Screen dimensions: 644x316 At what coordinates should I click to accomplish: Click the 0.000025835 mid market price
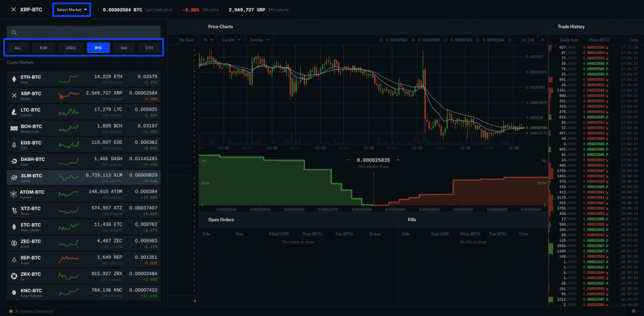(374, 160)
